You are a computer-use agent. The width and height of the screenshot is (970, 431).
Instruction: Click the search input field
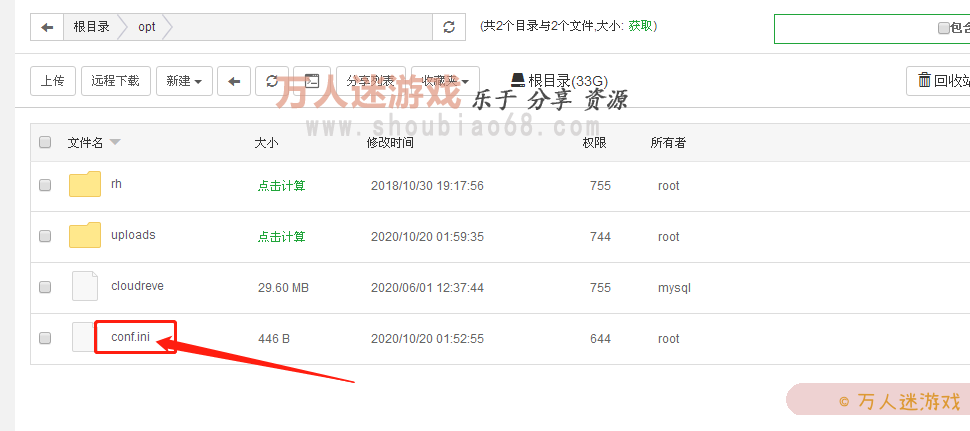click(x=857, y=28)
